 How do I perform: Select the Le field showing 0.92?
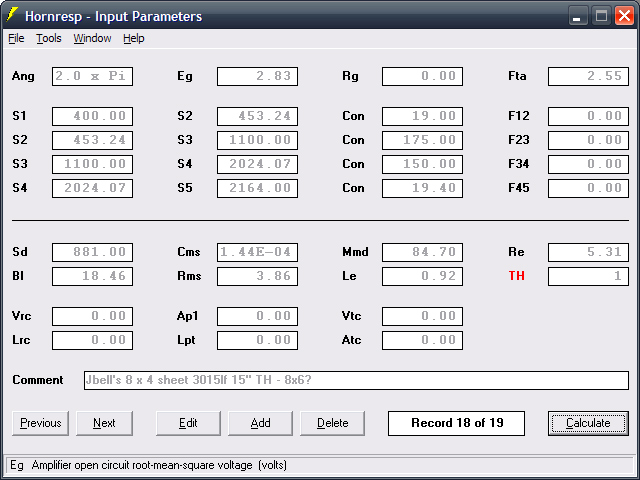[422, 276]
